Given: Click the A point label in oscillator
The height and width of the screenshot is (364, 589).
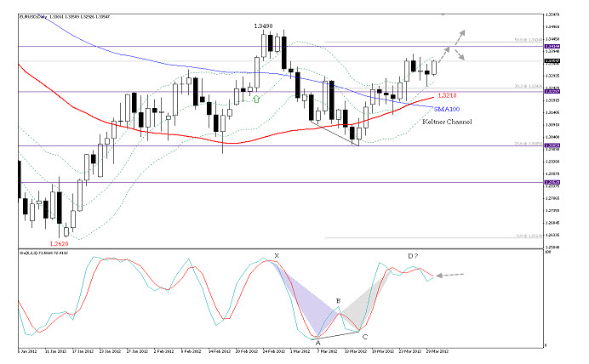Looking at the screenshot, I should point(317,342).
